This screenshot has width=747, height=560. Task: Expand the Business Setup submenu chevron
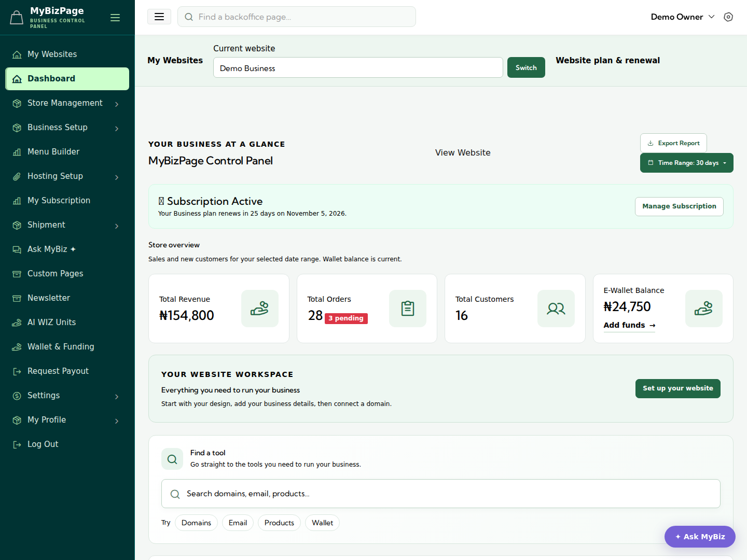click(117, 128)
